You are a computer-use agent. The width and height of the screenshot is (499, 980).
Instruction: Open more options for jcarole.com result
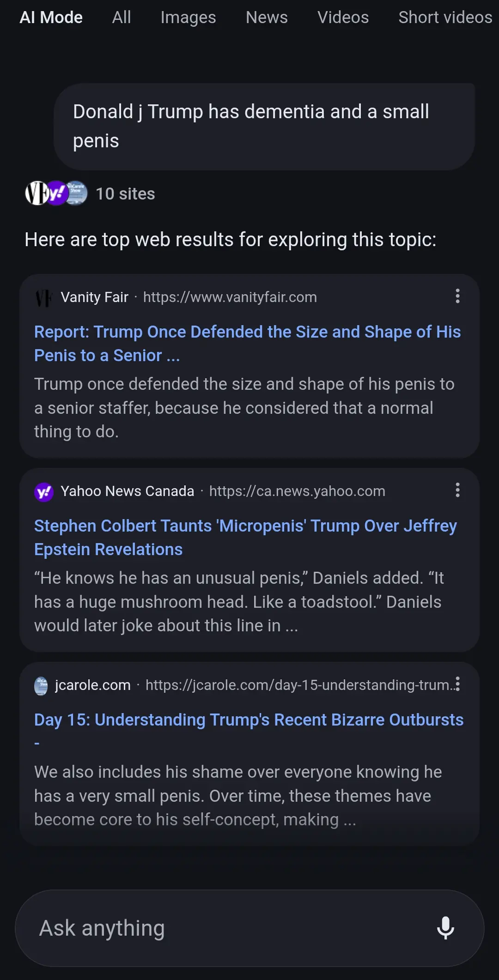(457, 684)
